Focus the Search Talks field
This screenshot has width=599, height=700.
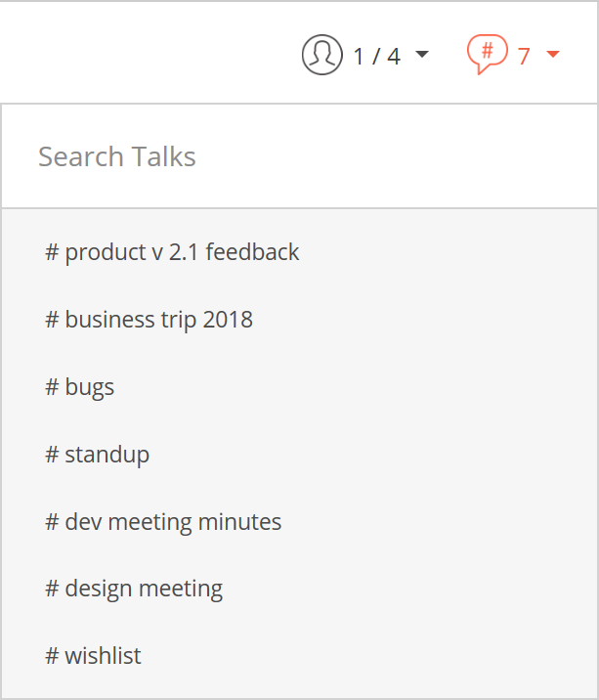point(299,156)
